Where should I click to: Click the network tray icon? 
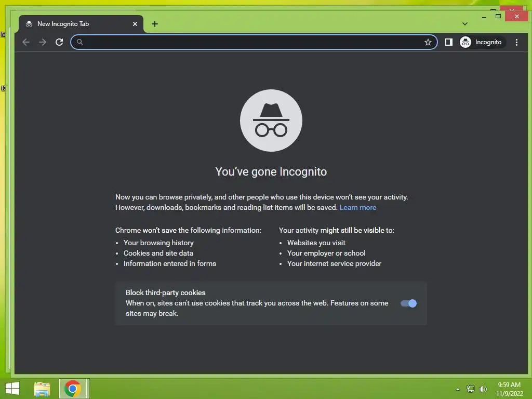[x=471, y=389]
